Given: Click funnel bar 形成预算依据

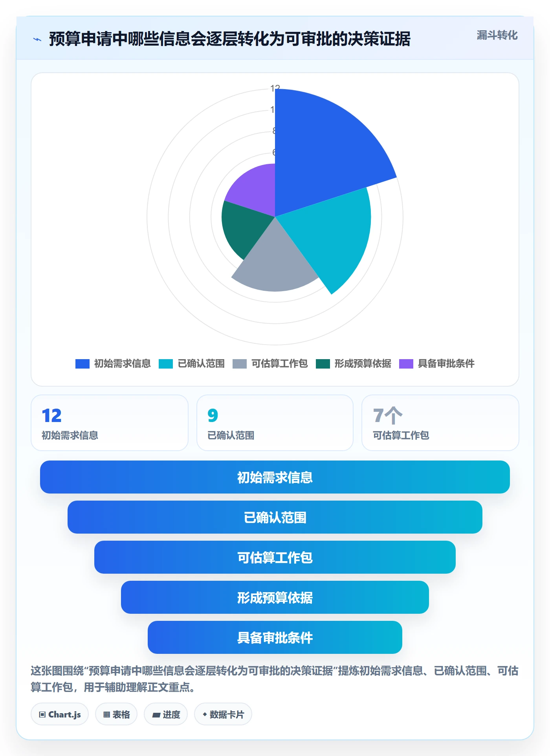Looking at the screenshot, I should click(x=275, y=597).
